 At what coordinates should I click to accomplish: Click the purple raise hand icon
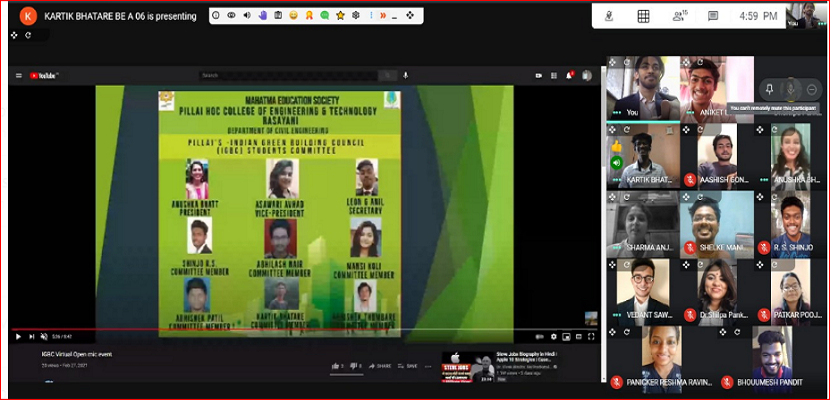tap(263, 16)
